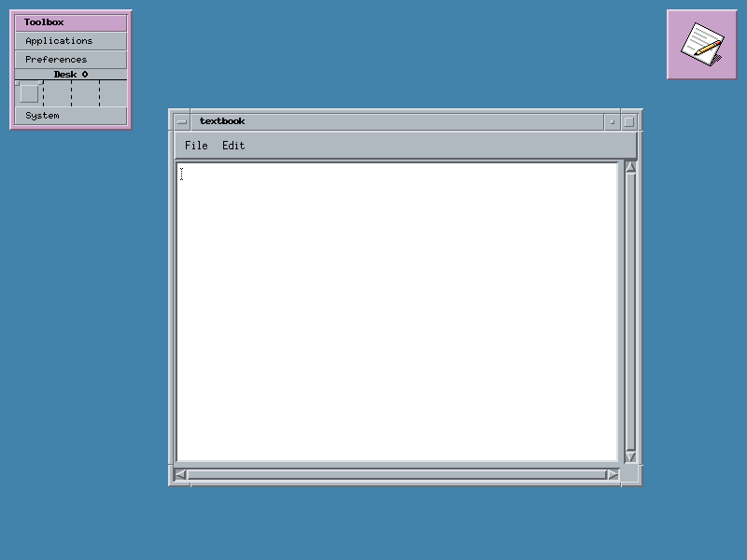The height and width of the screenshot is (560, 747).
Task: Open the File menu
Action: pyautogui.click(x=196, y=146)
